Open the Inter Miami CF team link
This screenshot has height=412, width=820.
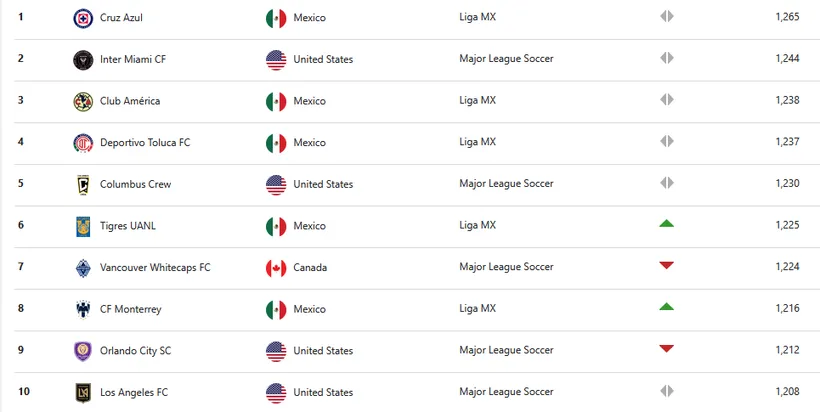[133, 59]
